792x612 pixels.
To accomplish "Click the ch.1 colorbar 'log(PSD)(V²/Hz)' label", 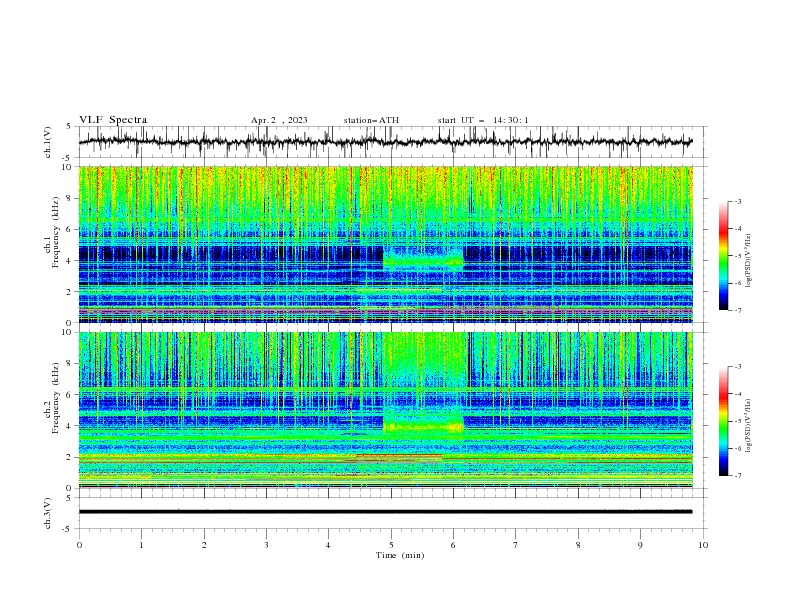I will point(749,261).
